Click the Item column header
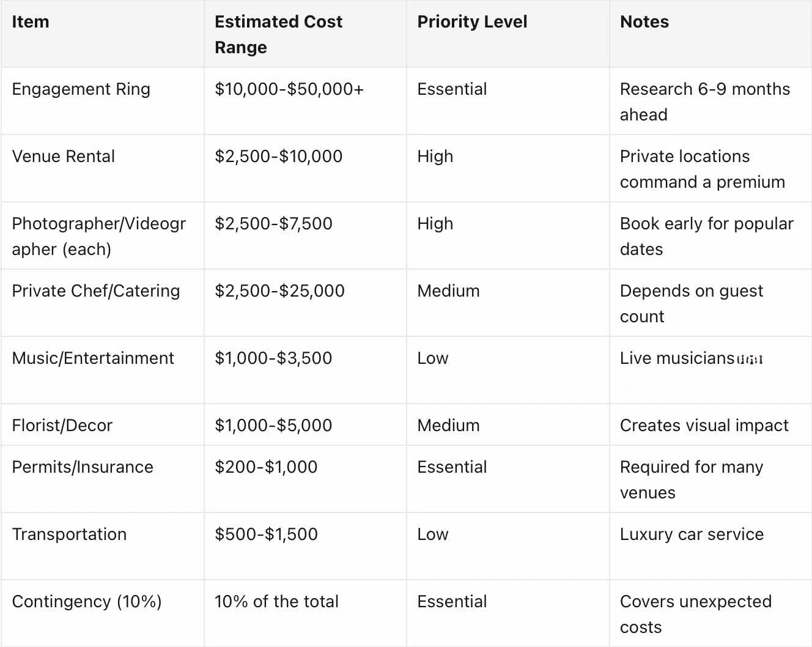 [31, 22]
